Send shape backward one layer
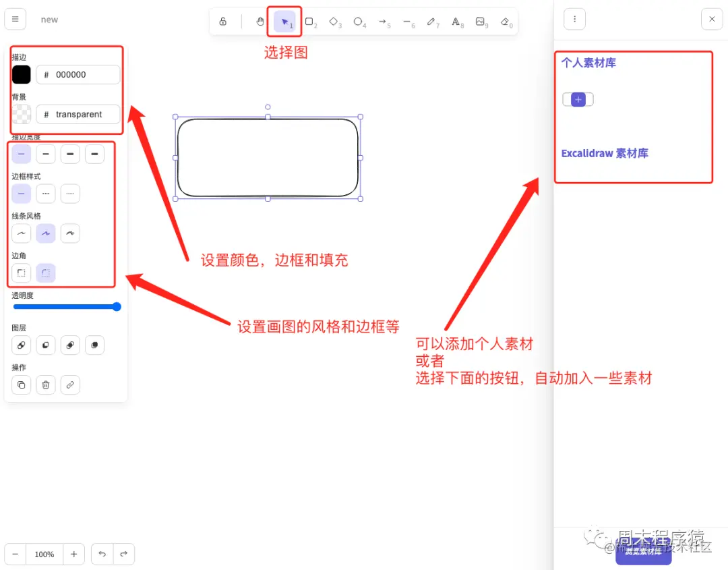 click(46, 345)
